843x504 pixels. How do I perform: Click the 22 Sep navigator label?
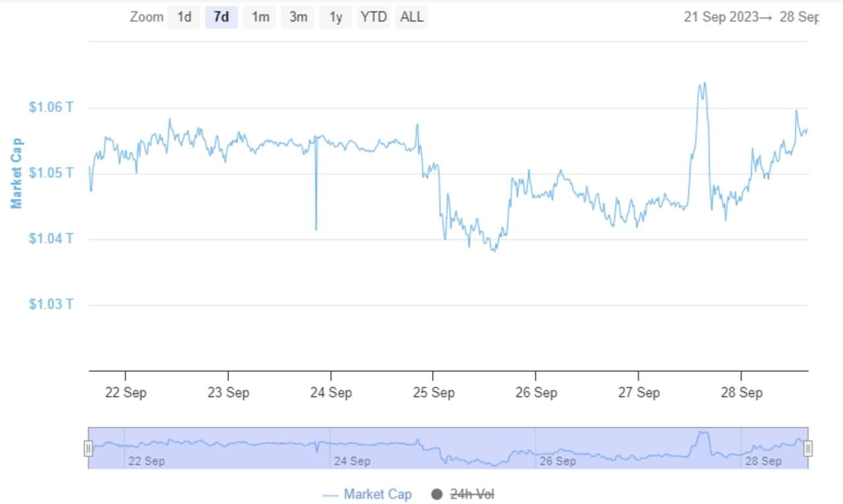click(146, 461)
